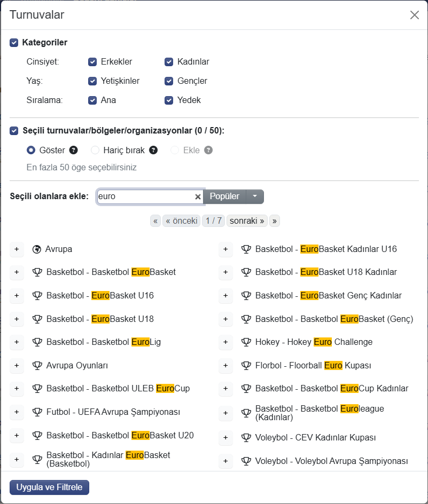
Task: Uncheck the Erkekler checkbox
Action: pyautogui.click(x=92, y=62)
